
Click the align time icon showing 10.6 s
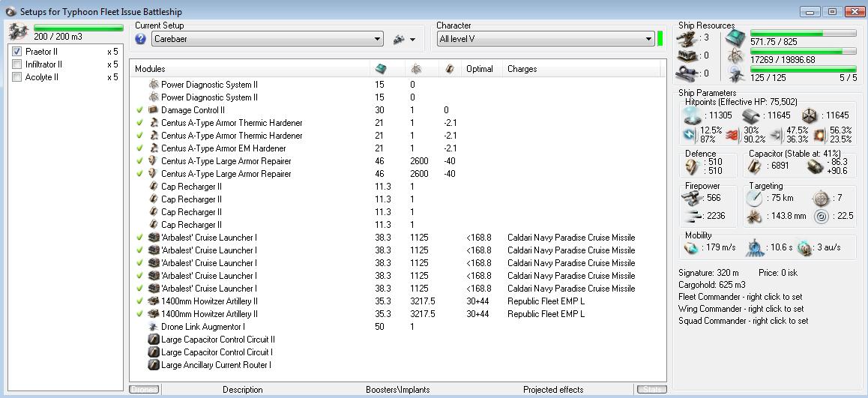point(755,247)
